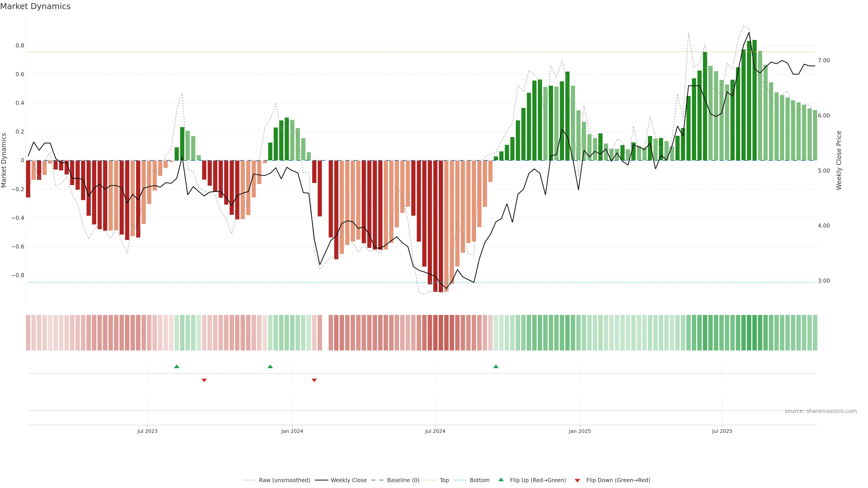Click Flip Up green triangle legend icon
Screen dimensions: 868x488
coord(501,480)
